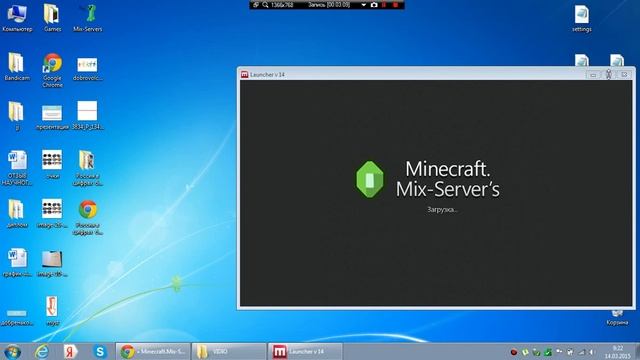Click the Bandicam magnifier icon
The height and width of the screenshot is (360, 640).
[265, 5]
